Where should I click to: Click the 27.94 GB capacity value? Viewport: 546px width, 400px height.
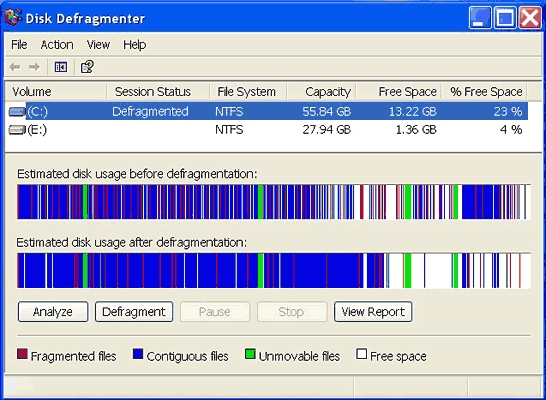coord(326,130)
